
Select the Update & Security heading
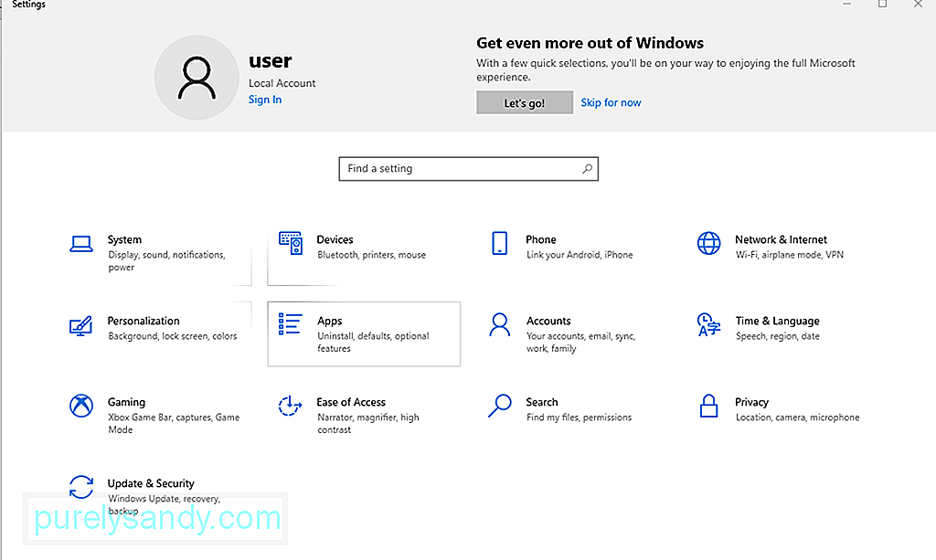151,483
